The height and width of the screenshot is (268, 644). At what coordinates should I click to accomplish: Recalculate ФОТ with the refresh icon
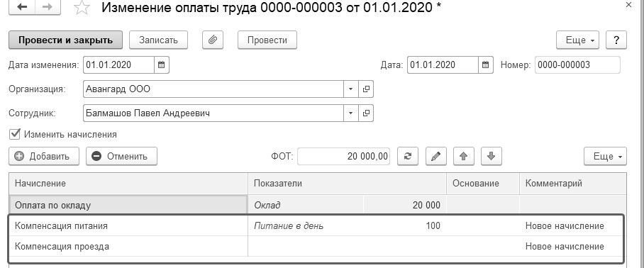tap(408, 156)
